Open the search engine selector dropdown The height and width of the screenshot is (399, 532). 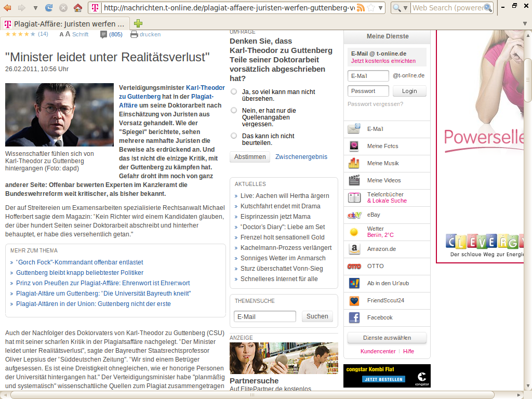click(x=405, y=8)
